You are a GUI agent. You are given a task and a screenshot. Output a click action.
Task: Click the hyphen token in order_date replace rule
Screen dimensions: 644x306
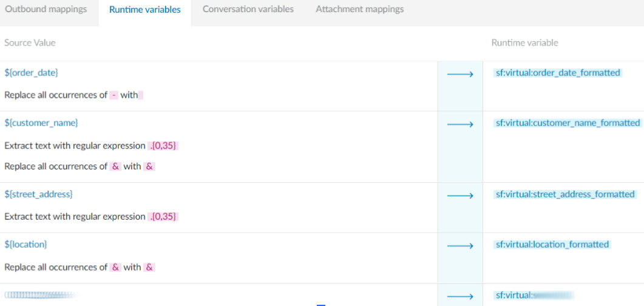(114, 95)
